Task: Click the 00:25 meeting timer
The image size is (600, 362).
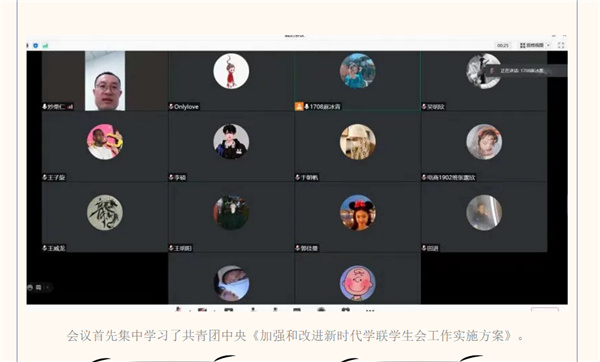Action: (x=503, y=45)
